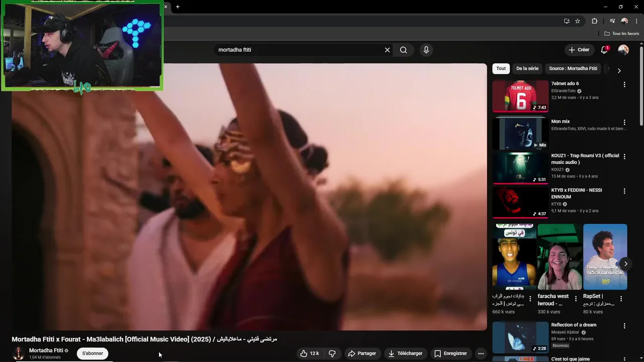Open options for Reflection of a dream

624,326
